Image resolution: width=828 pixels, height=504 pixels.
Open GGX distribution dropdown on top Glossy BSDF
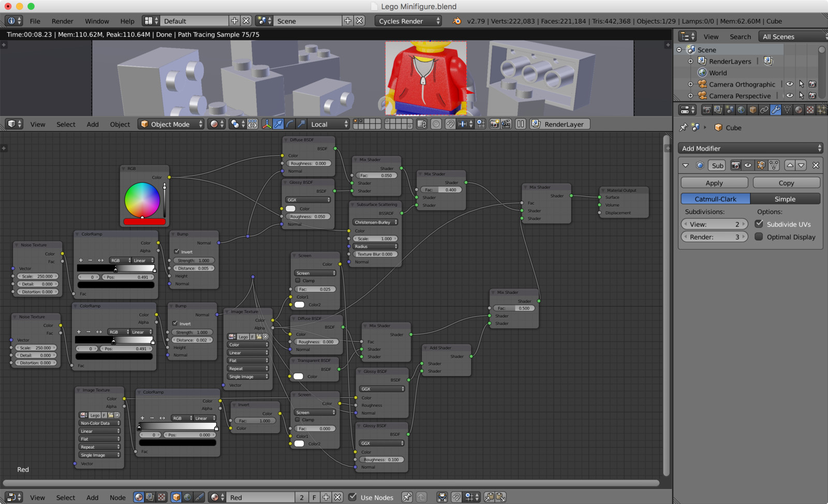[x=308, y=200]
